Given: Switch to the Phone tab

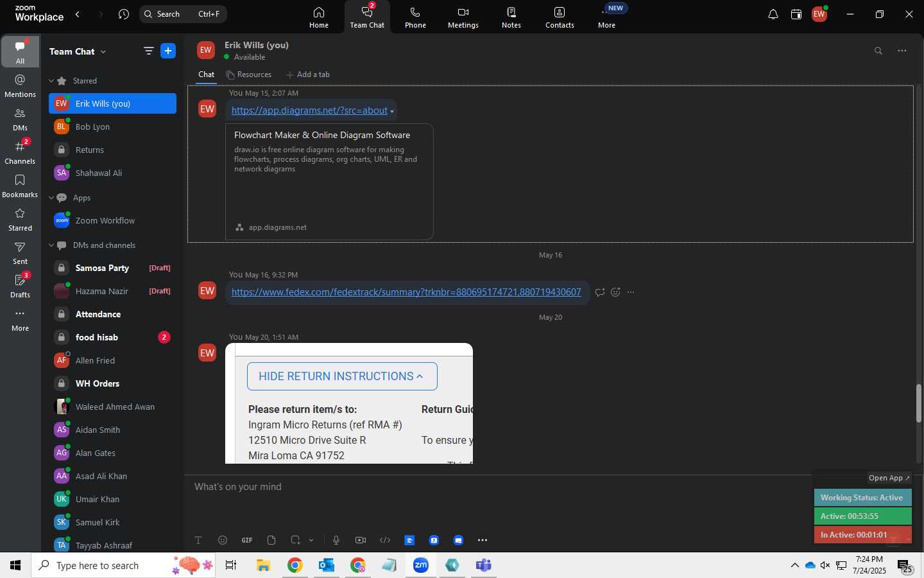Looking at the screenshot, I should tap(415, 17).
